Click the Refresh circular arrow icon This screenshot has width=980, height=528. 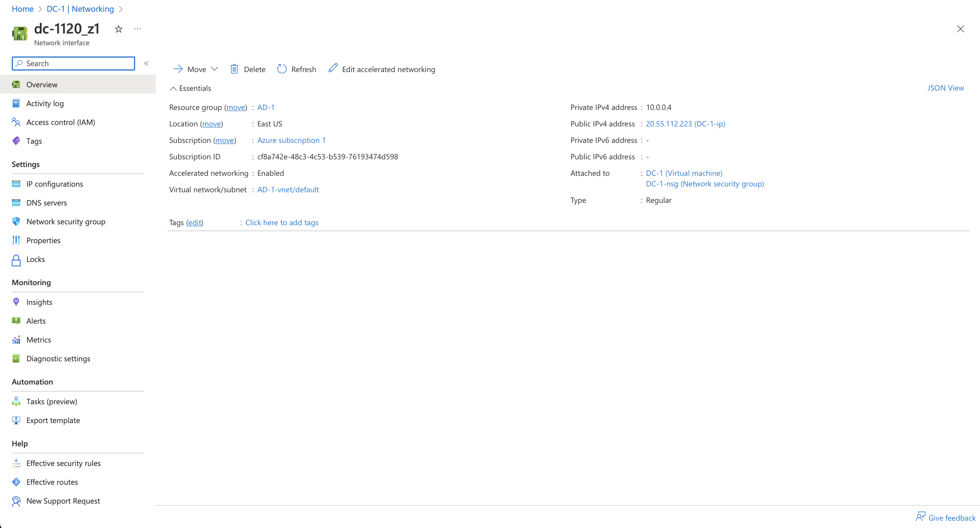click(281, 69)
